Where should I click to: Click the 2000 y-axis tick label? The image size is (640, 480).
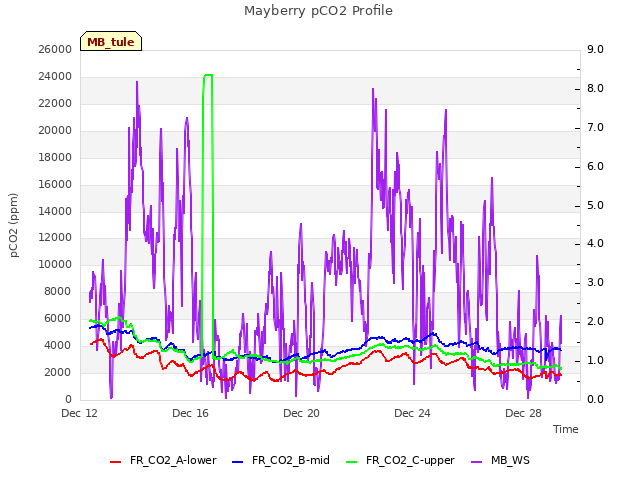point(58,372)
